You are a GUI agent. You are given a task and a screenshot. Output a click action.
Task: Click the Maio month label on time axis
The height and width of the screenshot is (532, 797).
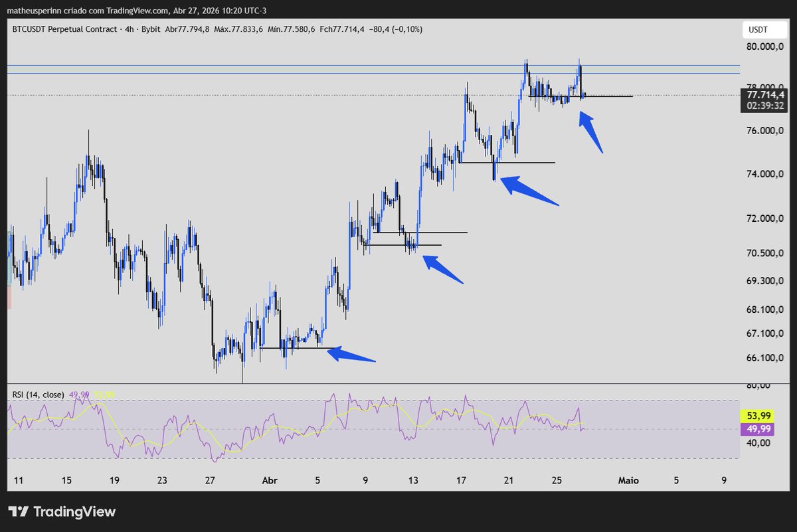coord(628,480)
